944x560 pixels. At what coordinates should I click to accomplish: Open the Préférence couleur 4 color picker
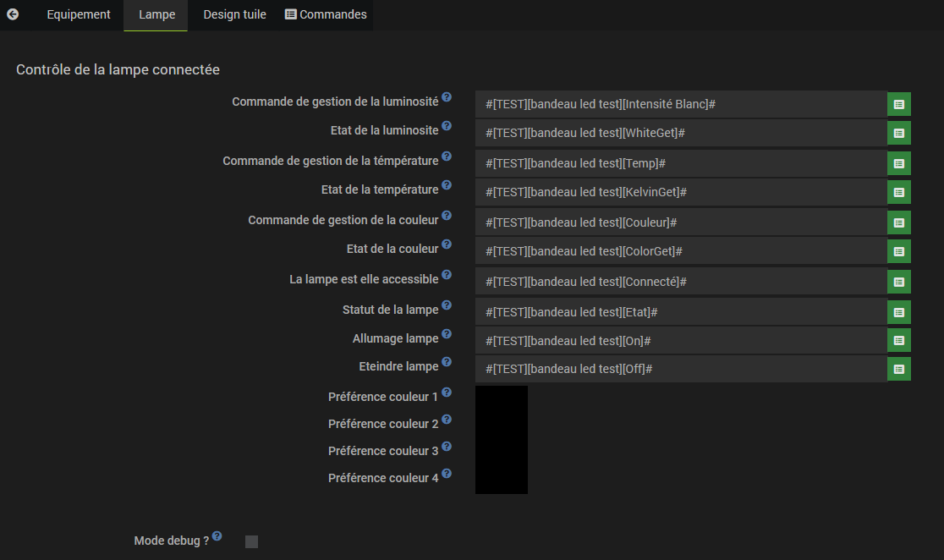coord(502,480)
